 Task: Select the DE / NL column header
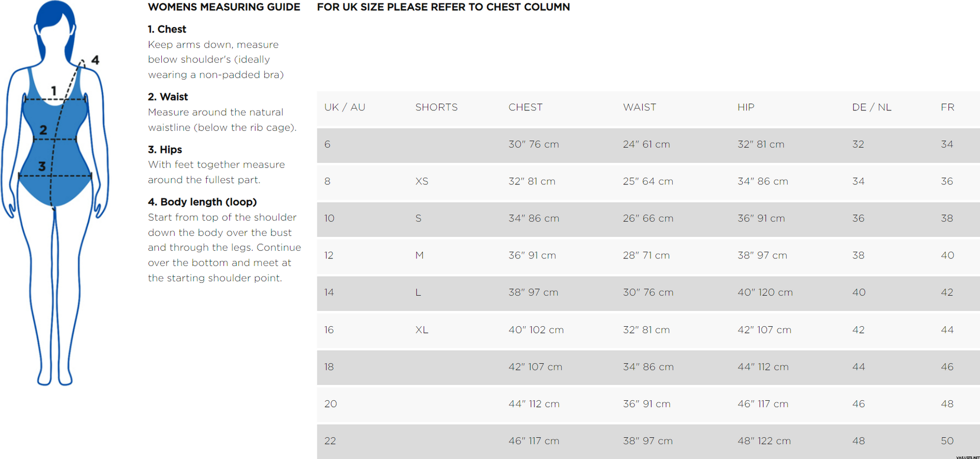872,107
